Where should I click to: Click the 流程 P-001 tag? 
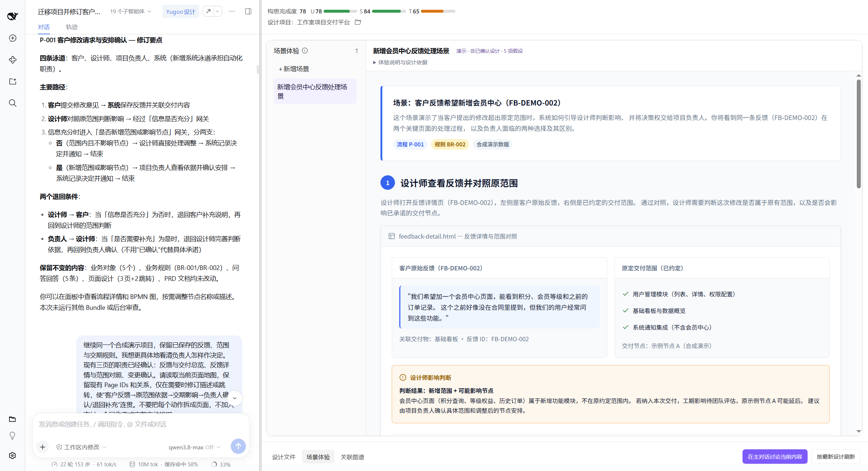410,144
